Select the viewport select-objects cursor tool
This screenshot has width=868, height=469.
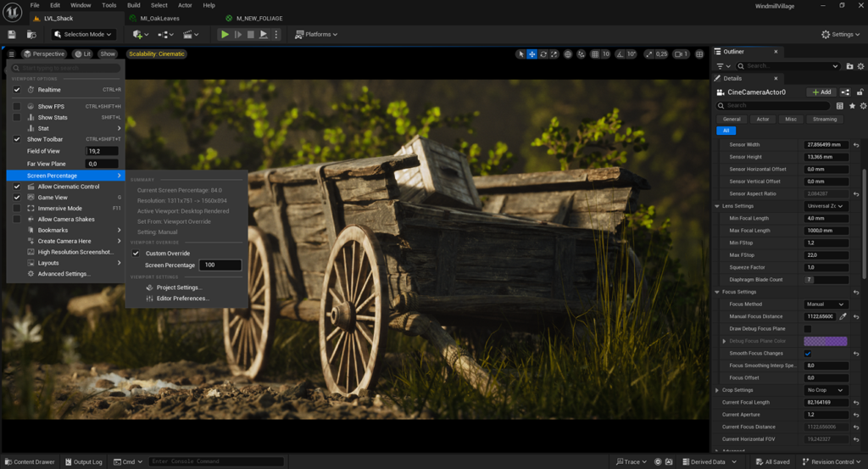(x=520, y=54)
